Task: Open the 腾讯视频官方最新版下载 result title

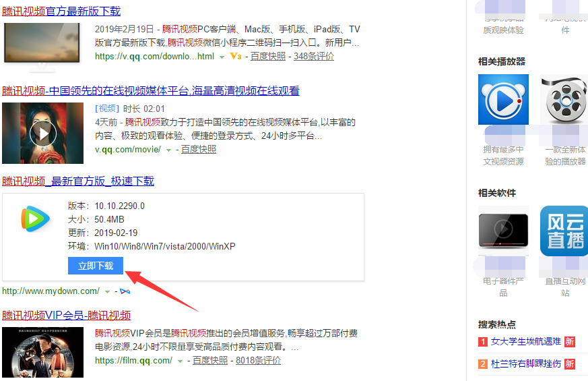Action: (61, 11)
